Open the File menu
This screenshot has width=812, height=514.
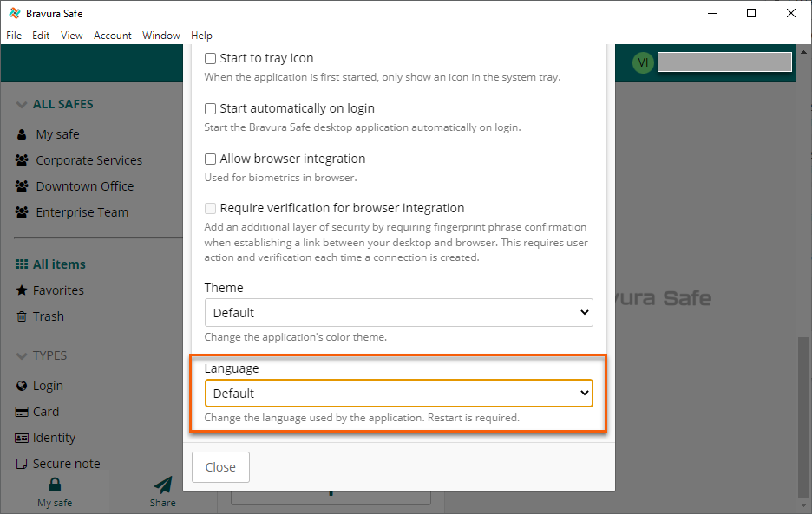[14, 36]
